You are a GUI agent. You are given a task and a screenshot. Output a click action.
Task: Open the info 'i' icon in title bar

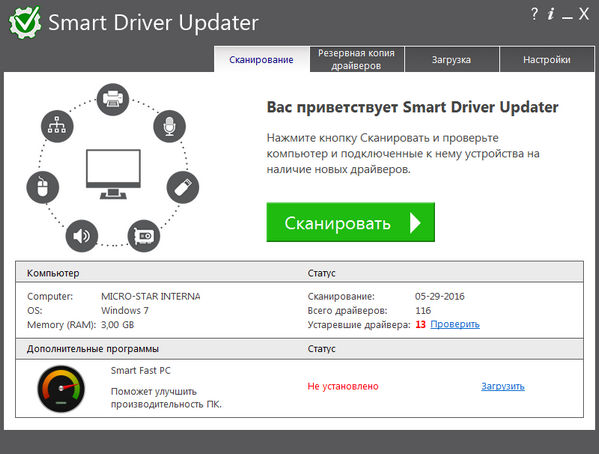pyautogui.click(x=550, y=15)
